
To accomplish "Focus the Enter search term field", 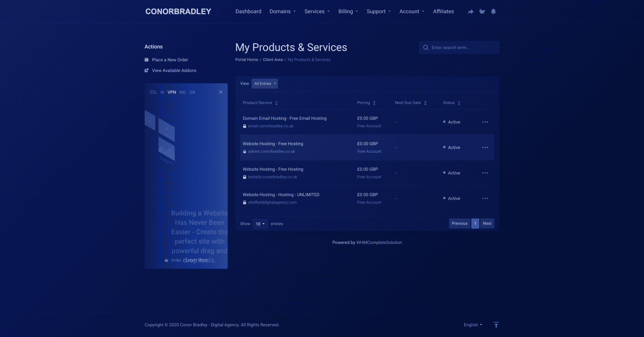I will (459, 48).
